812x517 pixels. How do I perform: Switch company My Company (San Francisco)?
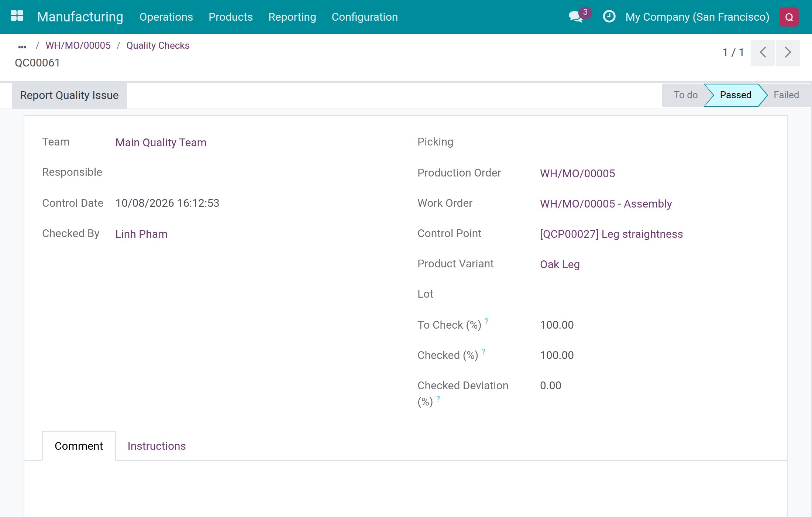697,17
